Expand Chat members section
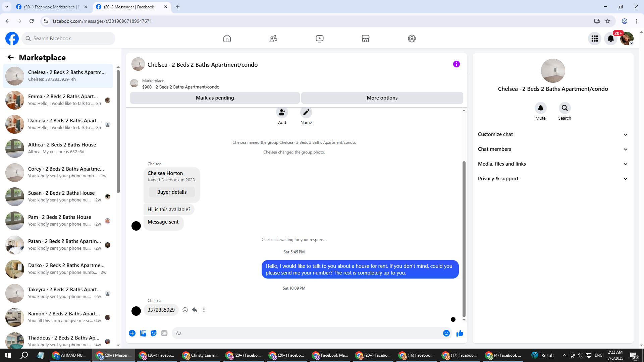This screenshot has height=362, width=644. pyautogui.click(x=552, y=149)
